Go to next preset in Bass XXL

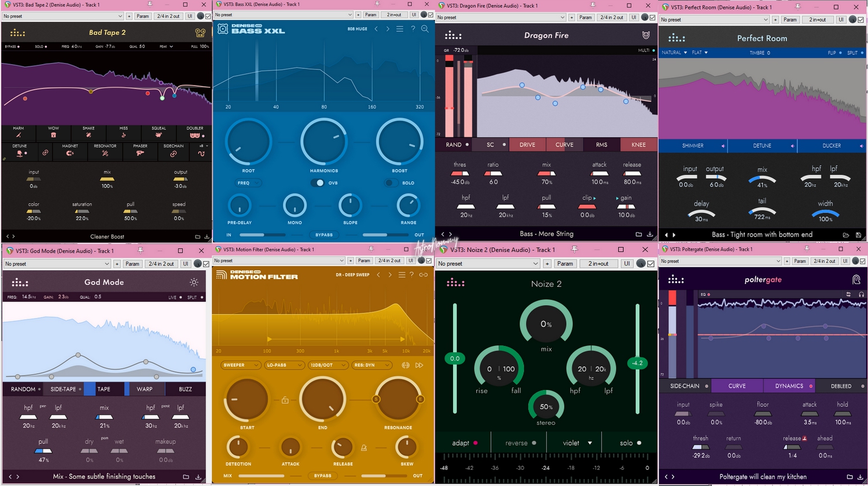[x=388, y=28]
